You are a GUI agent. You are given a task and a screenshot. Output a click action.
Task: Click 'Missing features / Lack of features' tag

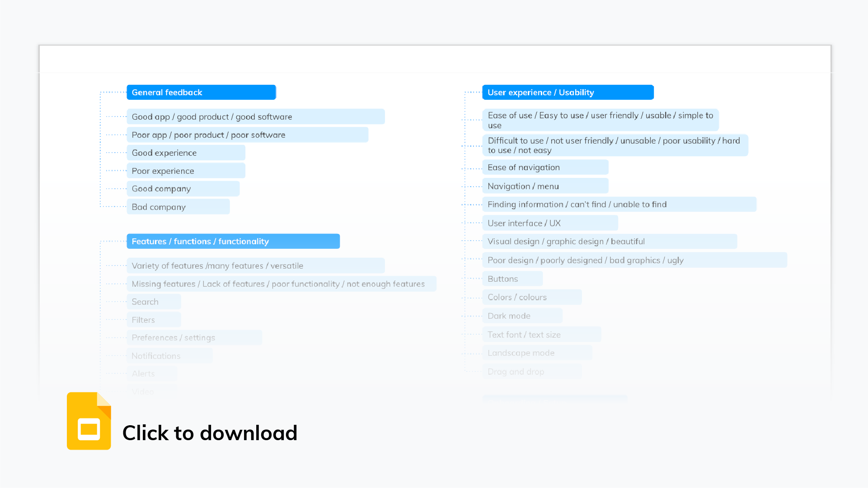pyautogui.click(x=278, y=283)
